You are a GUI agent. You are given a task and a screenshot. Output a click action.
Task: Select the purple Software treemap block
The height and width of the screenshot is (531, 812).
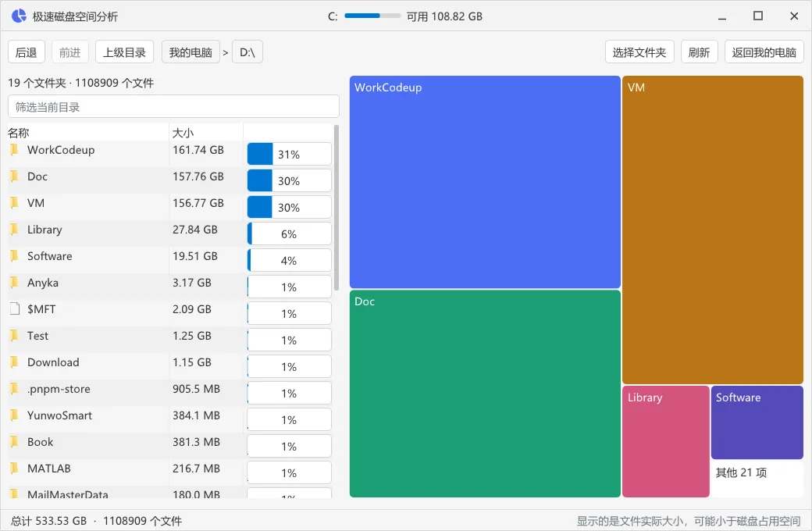[757, 422]
